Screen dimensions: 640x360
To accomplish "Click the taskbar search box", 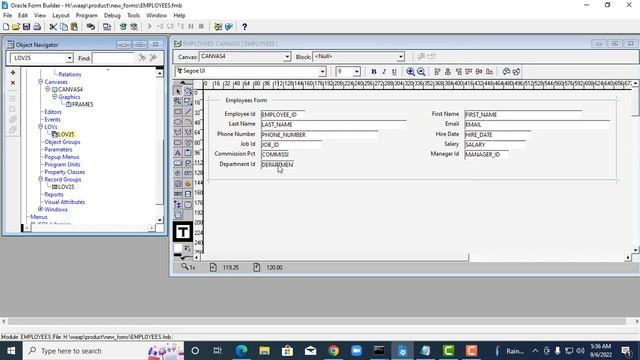I will [103, 351].
